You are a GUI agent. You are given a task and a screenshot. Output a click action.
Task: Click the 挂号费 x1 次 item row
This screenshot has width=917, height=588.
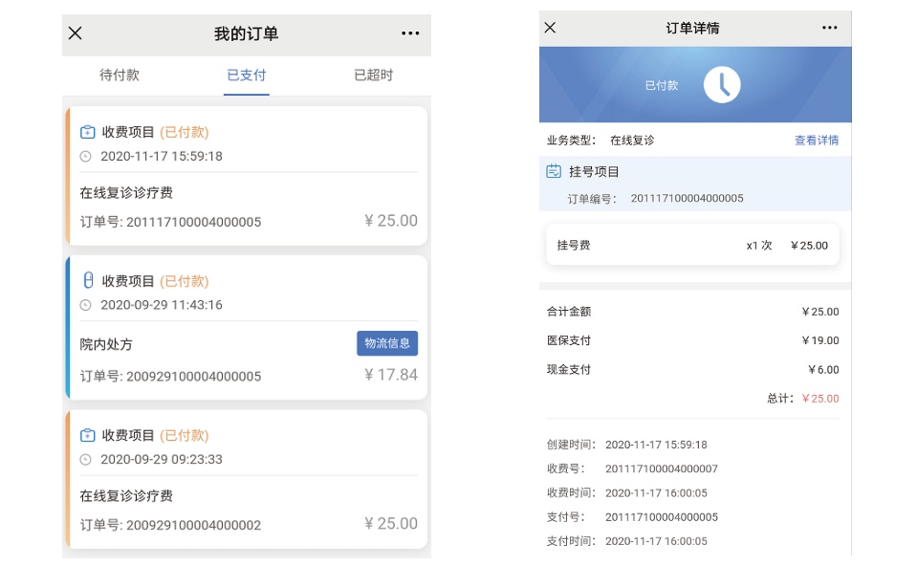pyautogui.click(x=692, y=245)
